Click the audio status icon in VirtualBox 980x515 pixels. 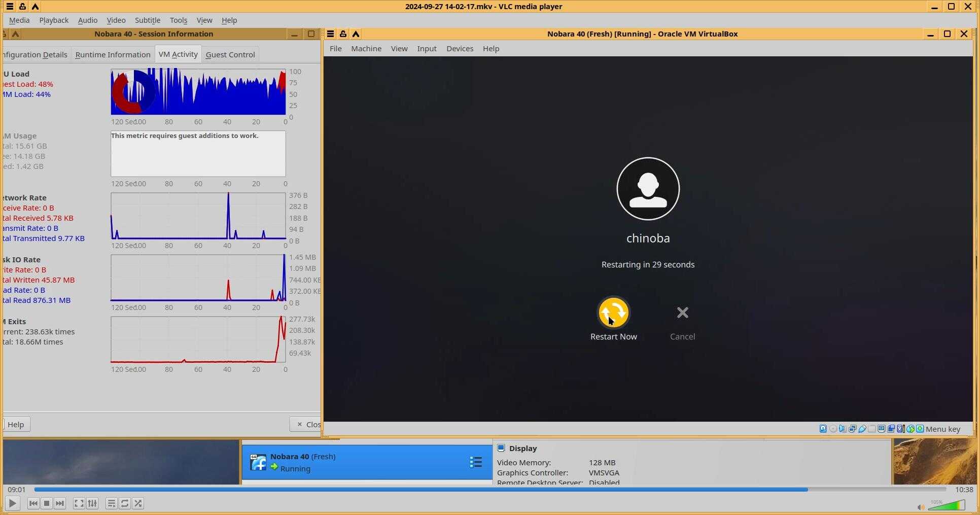click(843, 429)
